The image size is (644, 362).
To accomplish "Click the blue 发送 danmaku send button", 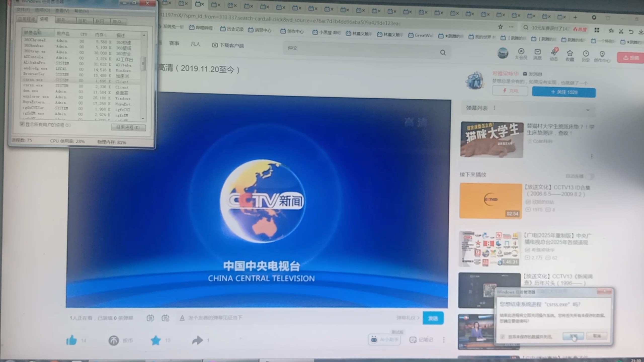I will tap(433, 318).
